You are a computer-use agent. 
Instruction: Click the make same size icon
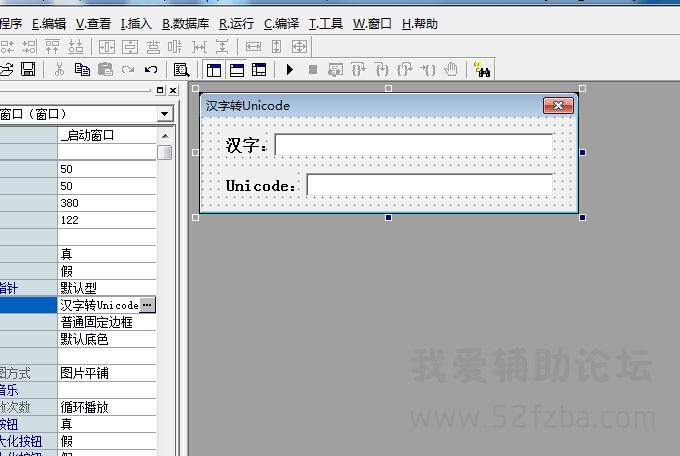299,46
